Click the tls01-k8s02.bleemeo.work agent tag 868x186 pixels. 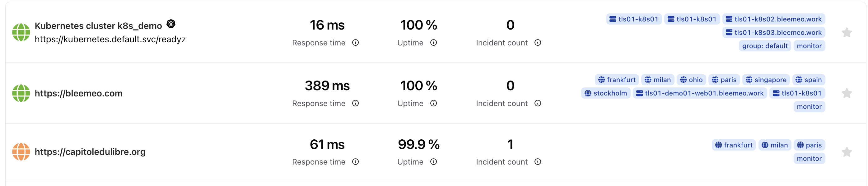[x=774, y=19]
